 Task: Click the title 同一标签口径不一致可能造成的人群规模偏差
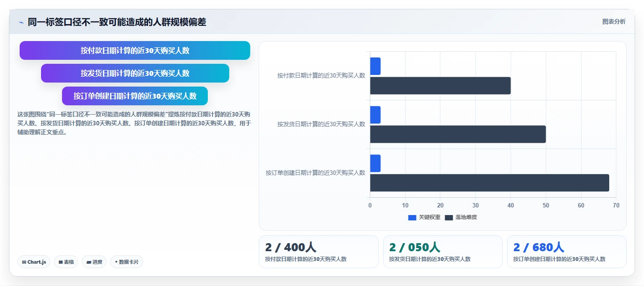117,22
